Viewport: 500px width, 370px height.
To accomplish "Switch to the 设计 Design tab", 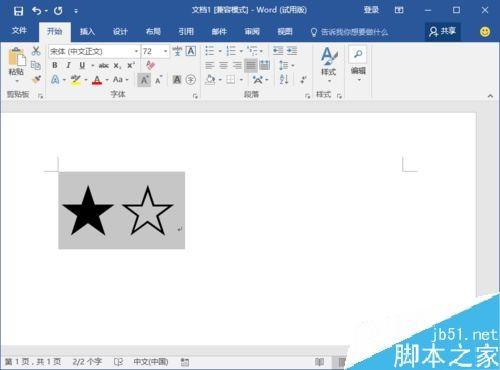I will 120,32.
